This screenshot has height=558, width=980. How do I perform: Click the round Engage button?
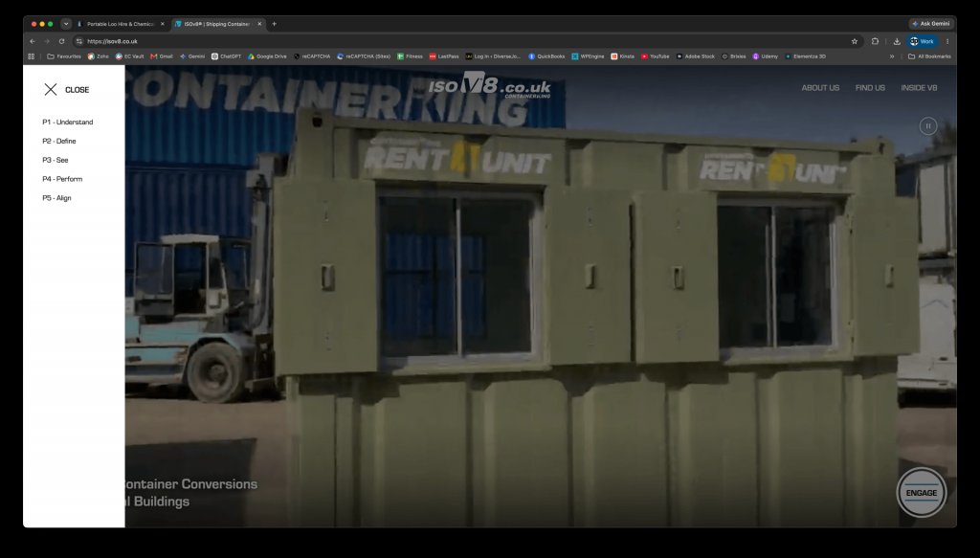pyautogui.click(x=922, y=492)
